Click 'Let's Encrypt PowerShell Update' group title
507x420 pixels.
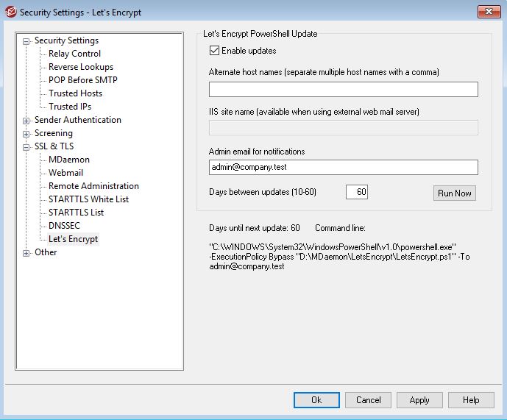point(260,34)
